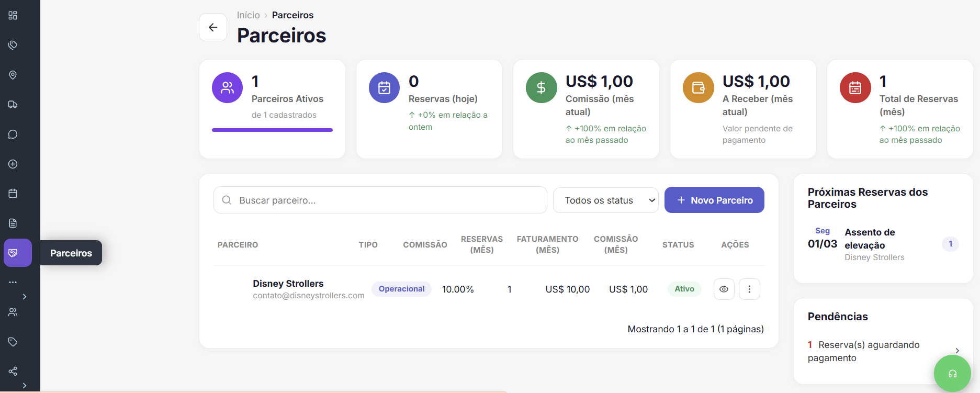Click the Parceiros breadcrumb item
This screenshot has width=980, height=393.
coord(293,15)
